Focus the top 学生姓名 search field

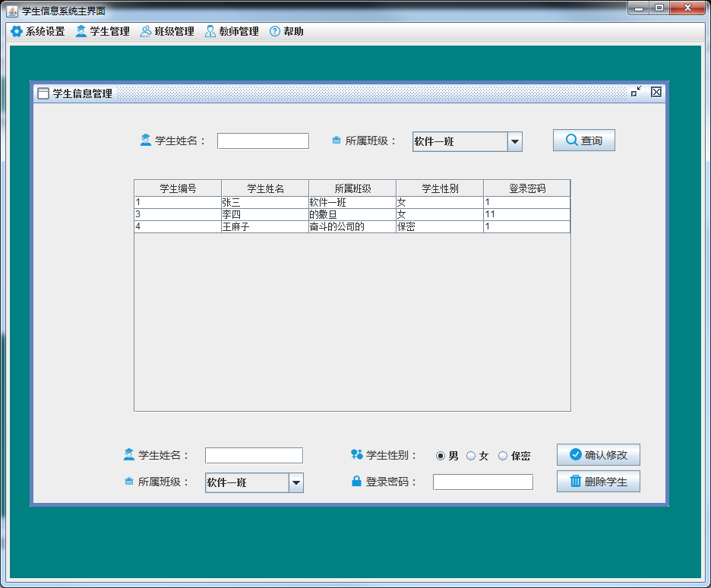[263, 141]
